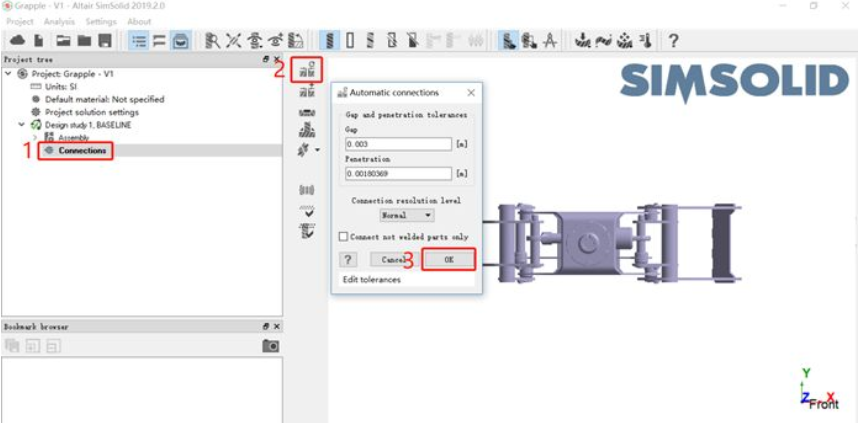The image size is (858, 423).
Task: Toggle the two parallel lines toolbar button
Action: click(159, 40)
